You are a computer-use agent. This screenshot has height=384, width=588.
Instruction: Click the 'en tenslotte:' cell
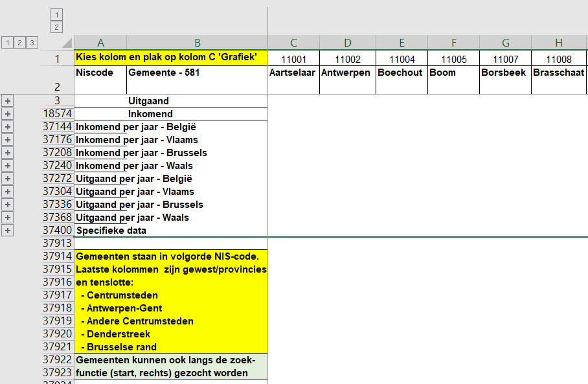tap(171, 282)
